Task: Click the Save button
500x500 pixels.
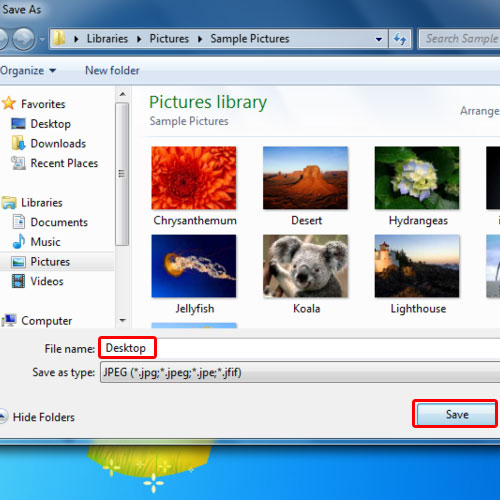Action: (x=456, y=414)
